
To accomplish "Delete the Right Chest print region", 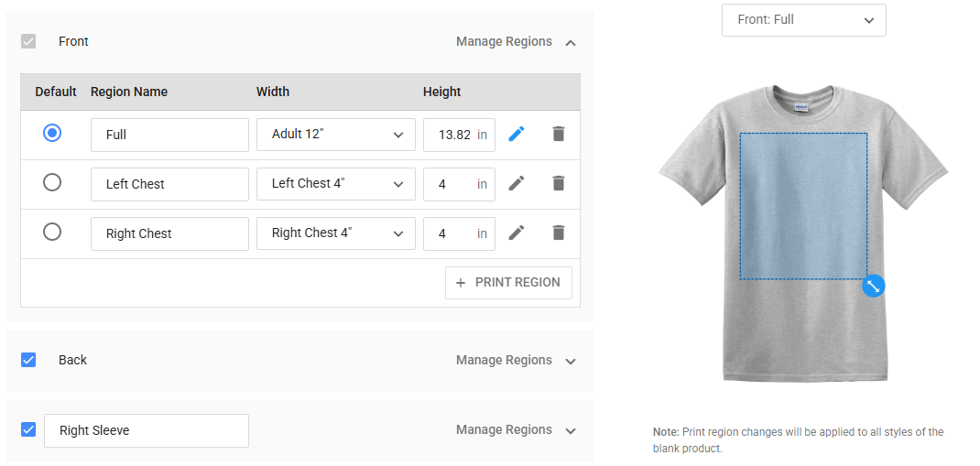I will (x=559, y=233).
